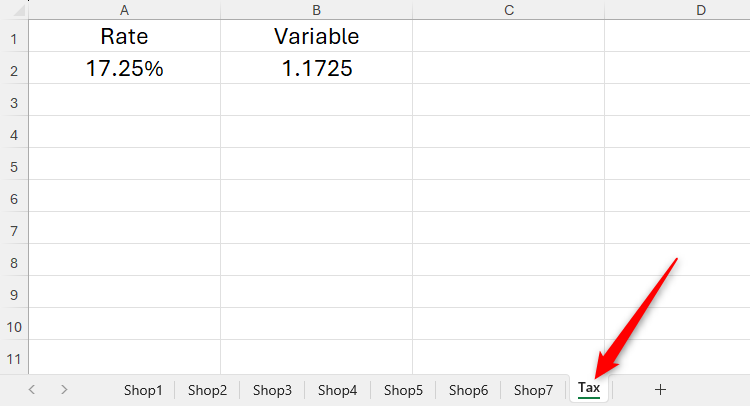Click the Rate header cell

pyautogui.click(x=124, y=37)
